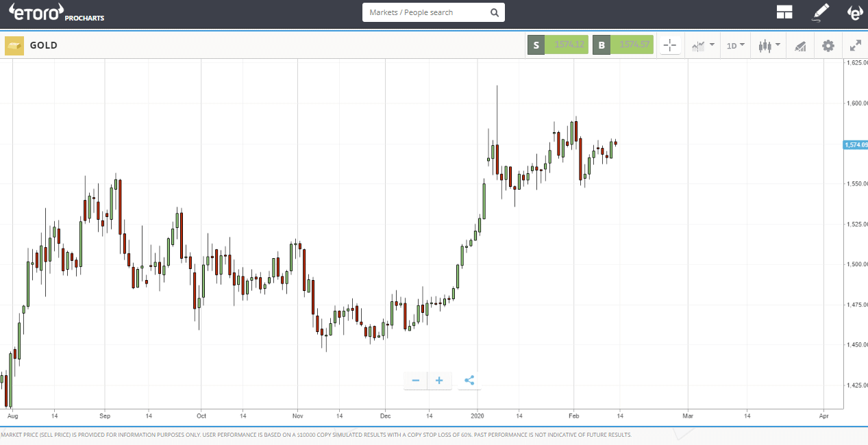The image size is (868, 445).
Task: Open the candlestick chart type dropdown
Action: tap(768, 45)
